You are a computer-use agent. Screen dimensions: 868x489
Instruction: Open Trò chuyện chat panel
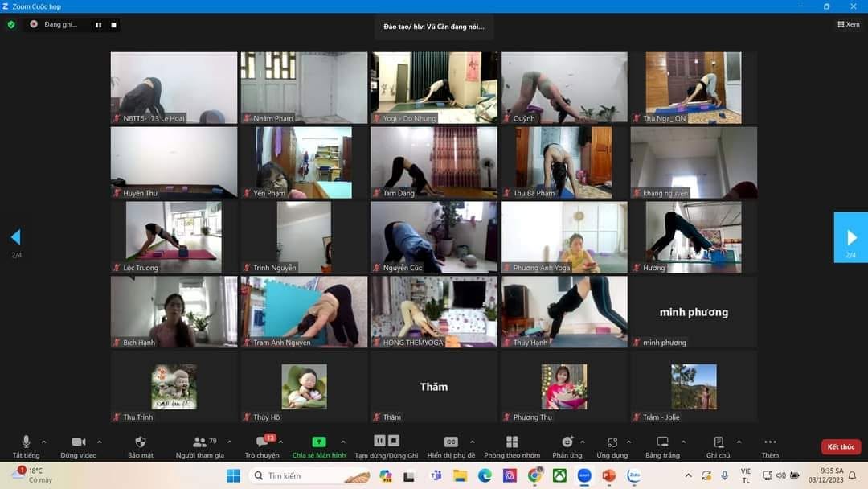click(262, 447)
